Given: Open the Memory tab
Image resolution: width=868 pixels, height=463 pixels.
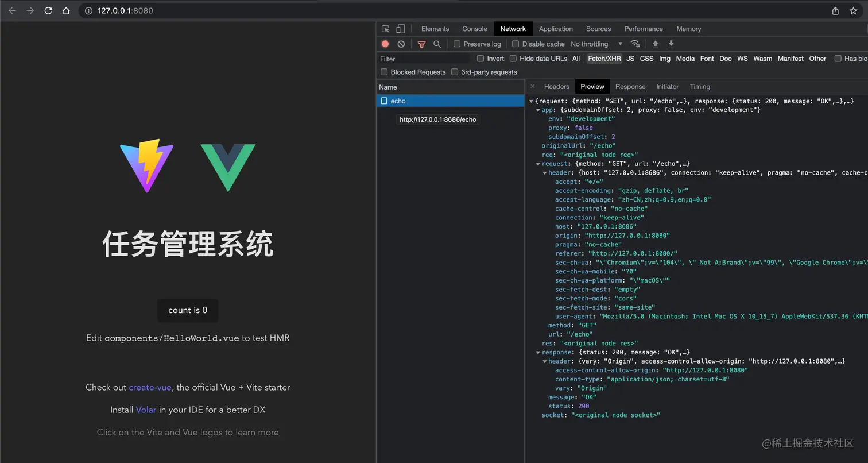Looking at the screenshot, I should 688,29.
